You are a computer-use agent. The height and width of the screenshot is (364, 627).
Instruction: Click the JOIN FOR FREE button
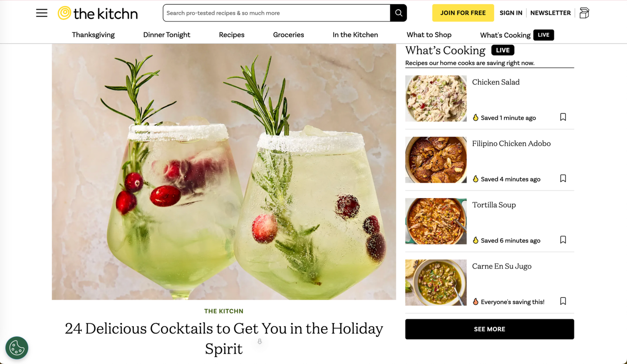click(463, 13)
